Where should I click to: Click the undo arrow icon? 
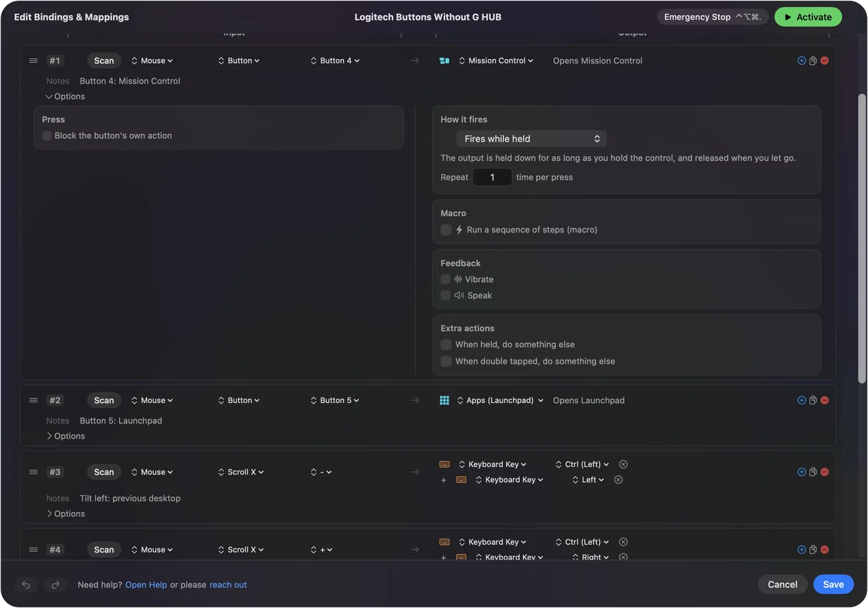click(26, 584)
